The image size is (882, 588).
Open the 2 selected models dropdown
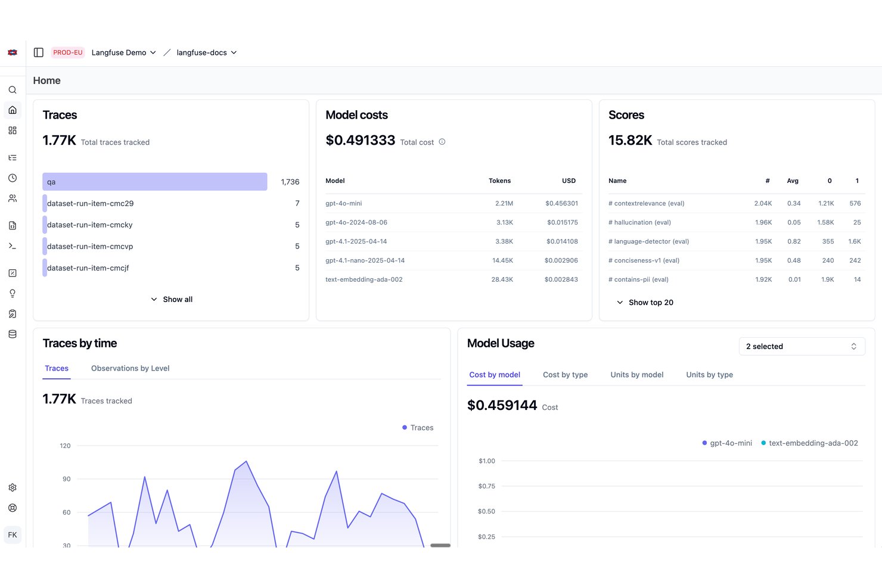click(802, 347)
